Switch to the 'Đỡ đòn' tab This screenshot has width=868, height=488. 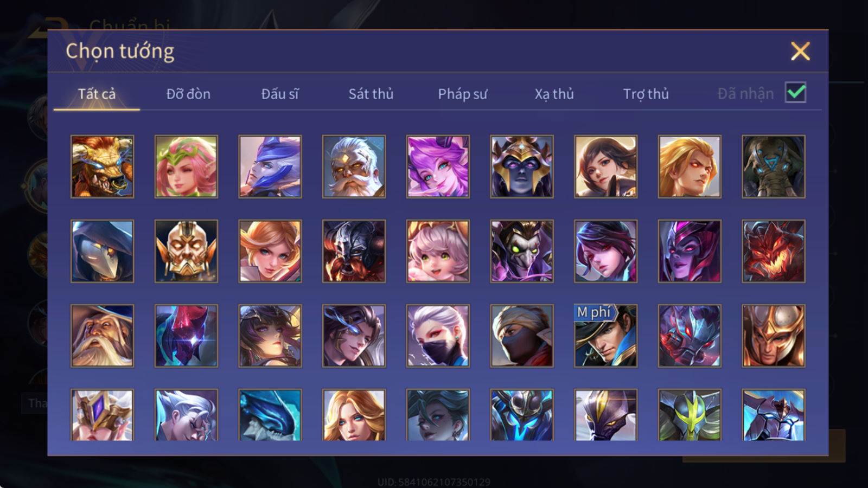[x=188, y=94]
